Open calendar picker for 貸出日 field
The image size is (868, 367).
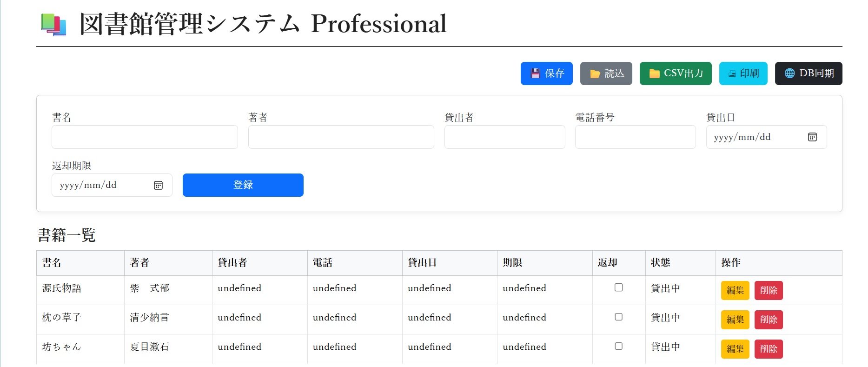coord(812,137)
